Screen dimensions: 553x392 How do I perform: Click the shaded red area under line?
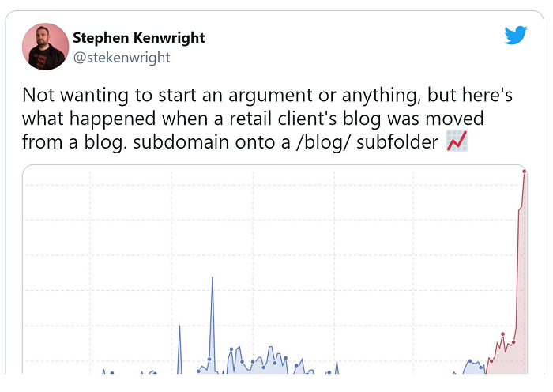(508, 364)
